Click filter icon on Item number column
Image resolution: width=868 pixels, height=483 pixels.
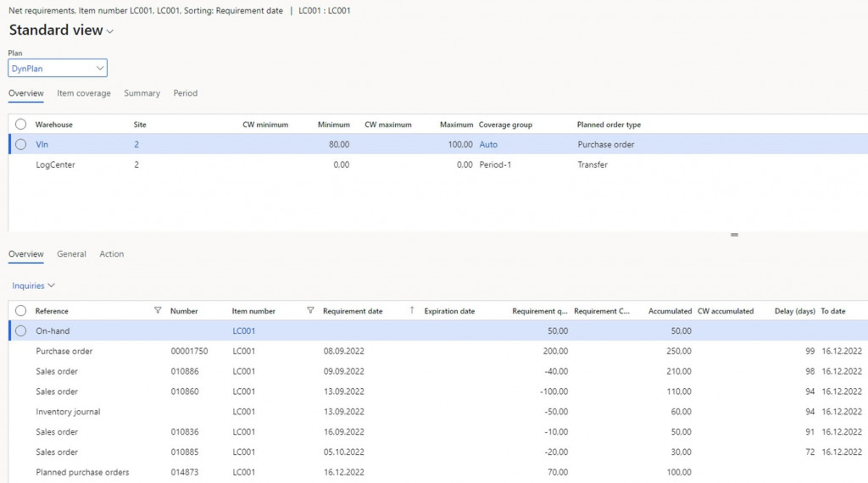point(310,311)
